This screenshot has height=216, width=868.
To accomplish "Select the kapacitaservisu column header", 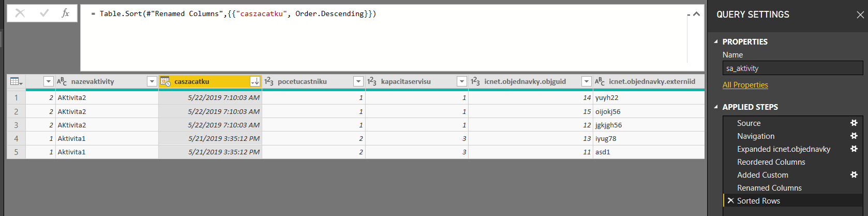I will [x=406, y=81].
